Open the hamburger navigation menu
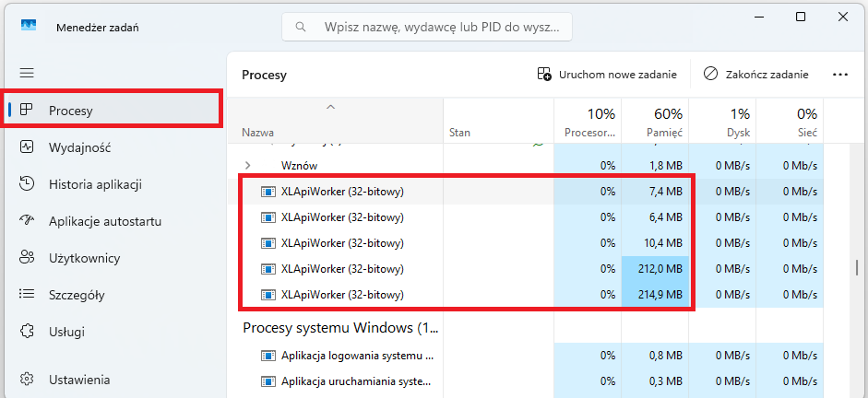868x398 pixels. point(27,73)
